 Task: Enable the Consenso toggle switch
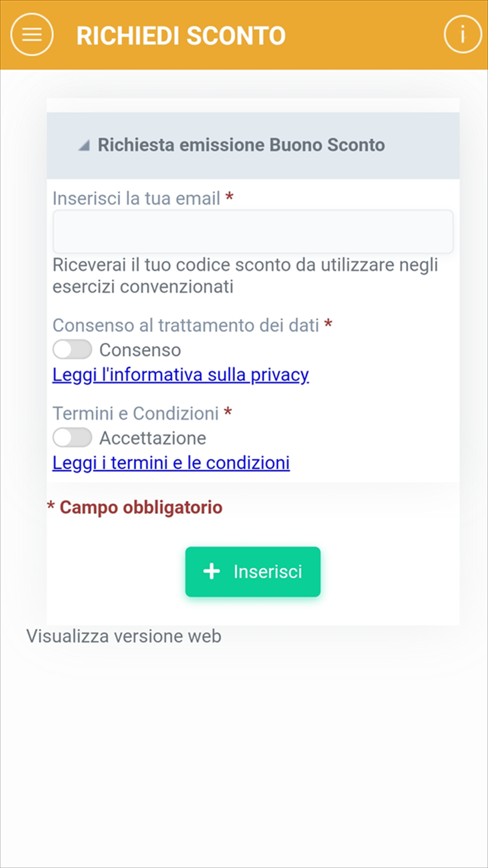(72, 350)
